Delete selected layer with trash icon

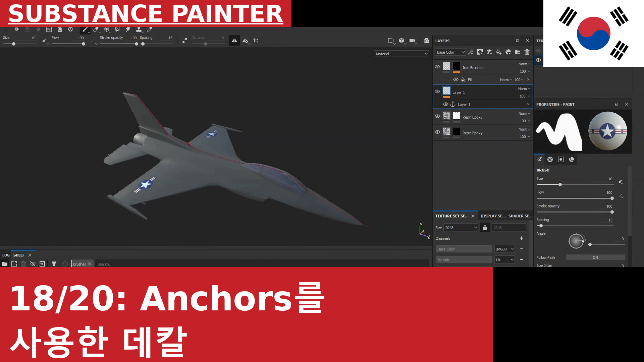pos(527,52)
